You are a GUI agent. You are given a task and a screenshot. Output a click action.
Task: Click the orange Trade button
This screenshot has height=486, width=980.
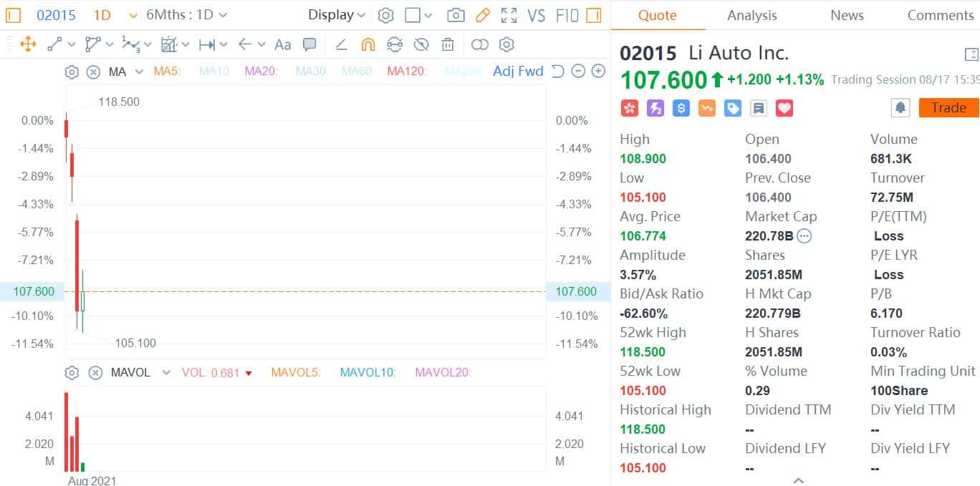click(x=948, y=107)
